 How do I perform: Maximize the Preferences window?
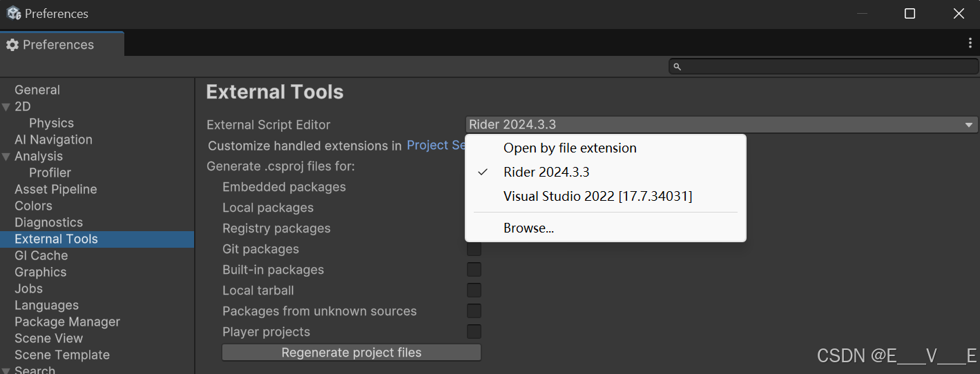click(x=910, y=13)
